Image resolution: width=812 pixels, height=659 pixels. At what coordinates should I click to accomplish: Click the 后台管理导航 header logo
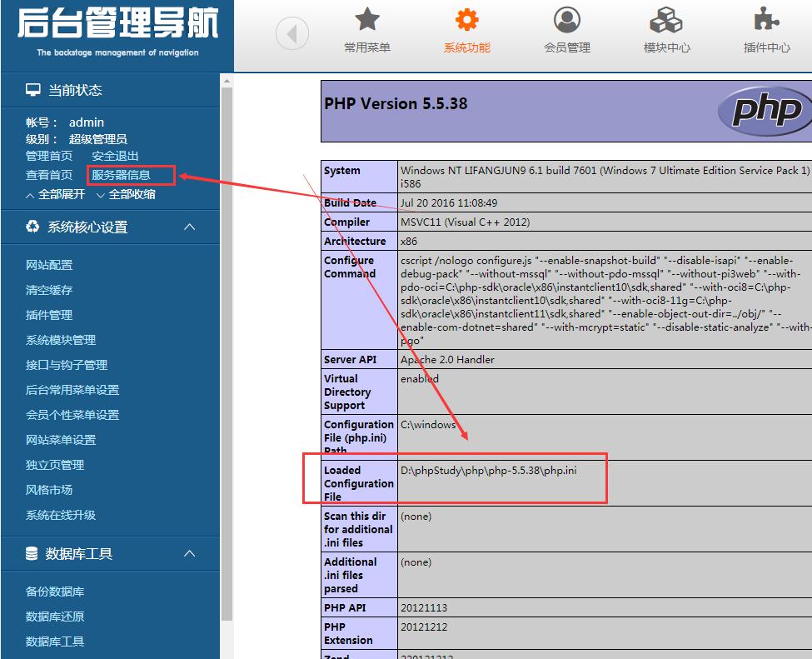click(117, 31)
